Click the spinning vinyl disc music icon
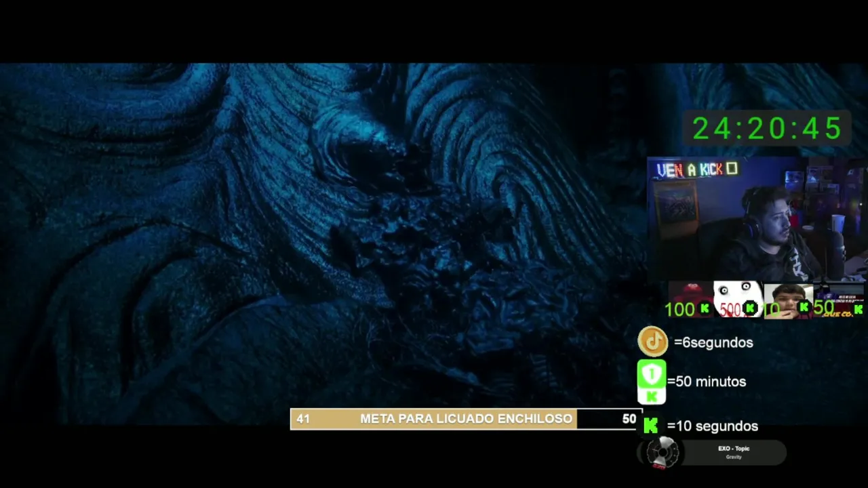This screenshot has width=868, height=488. (663, 452)
